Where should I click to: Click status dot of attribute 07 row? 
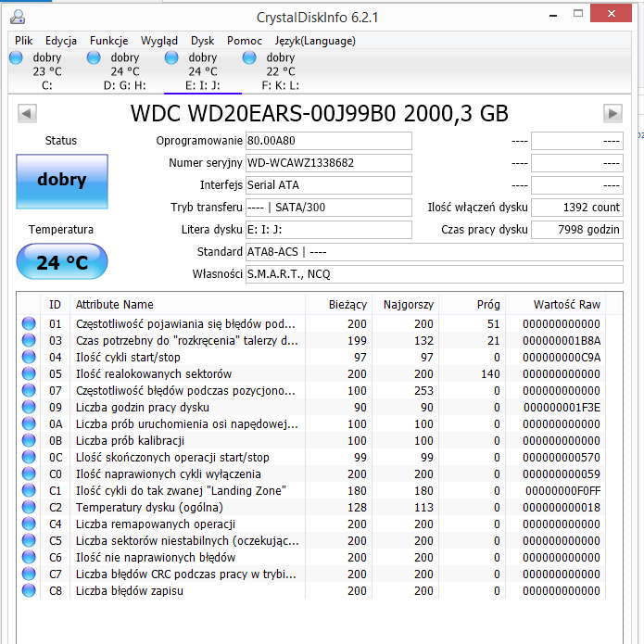point(29,390)
